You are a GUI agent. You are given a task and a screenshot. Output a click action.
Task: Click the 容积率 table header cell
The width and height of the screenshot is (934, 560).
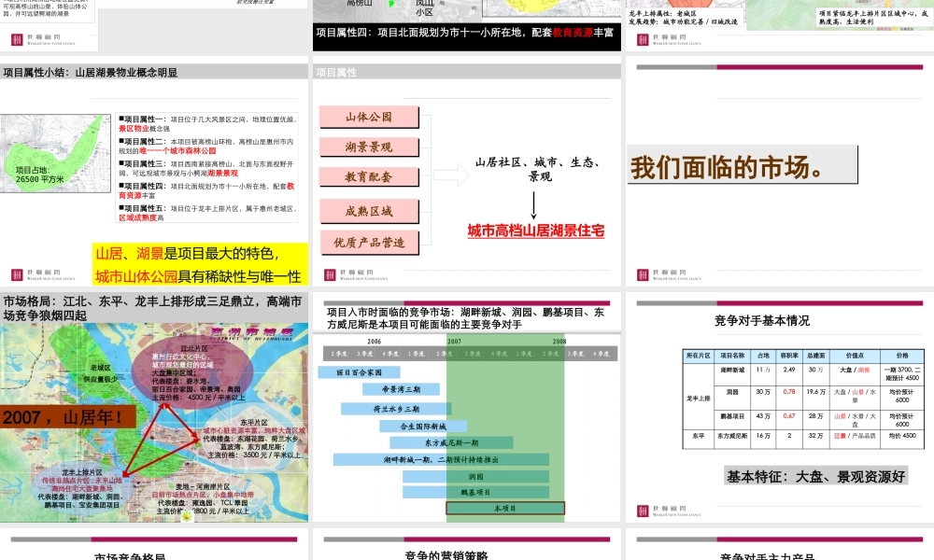click(x=788, y=356)
